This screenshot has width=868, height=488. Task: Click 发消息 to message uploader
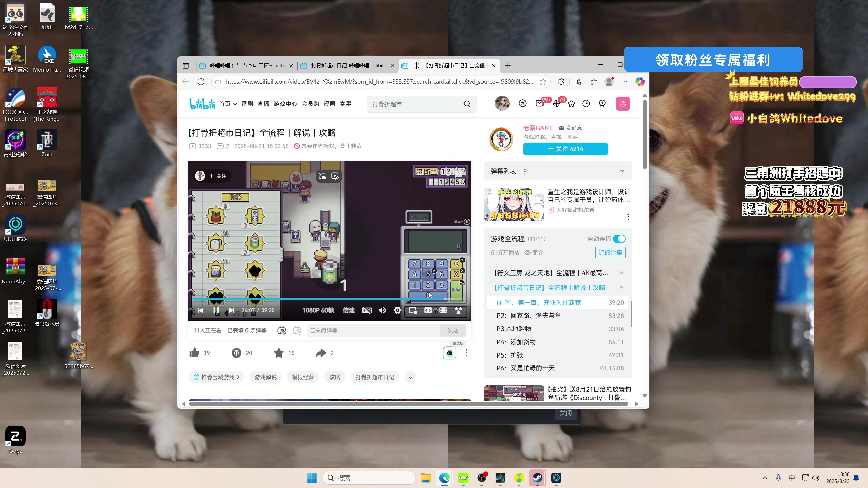[x=571, y=128]
